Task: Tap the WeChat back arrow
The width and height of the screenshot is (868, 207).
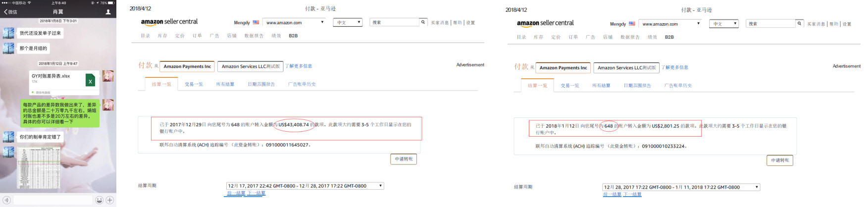Action: pos(5,12)
